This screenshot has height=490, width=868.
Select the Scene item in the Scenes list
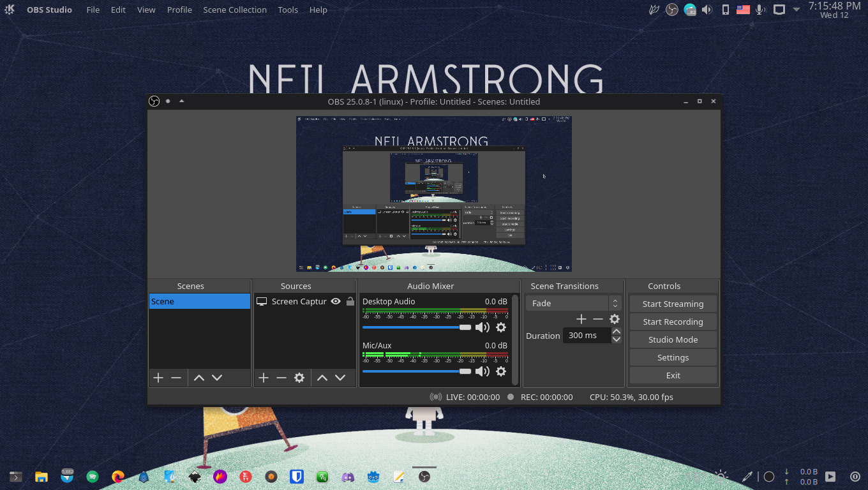[200, 301]
